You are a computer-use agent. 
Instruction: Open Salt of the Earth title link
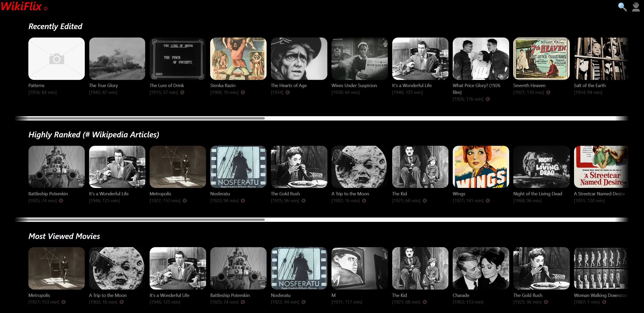pos(590,86)
